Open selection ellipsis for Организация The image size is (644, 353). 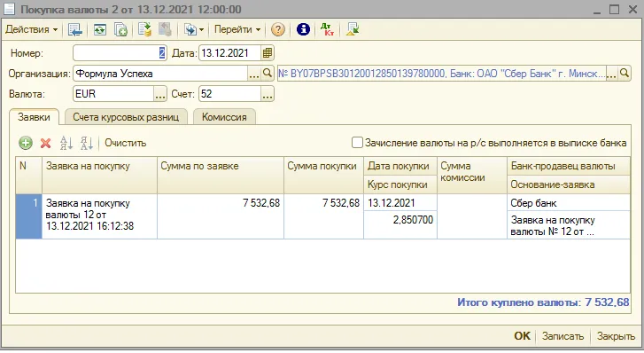pyautogui.click(x=254, y=74)
